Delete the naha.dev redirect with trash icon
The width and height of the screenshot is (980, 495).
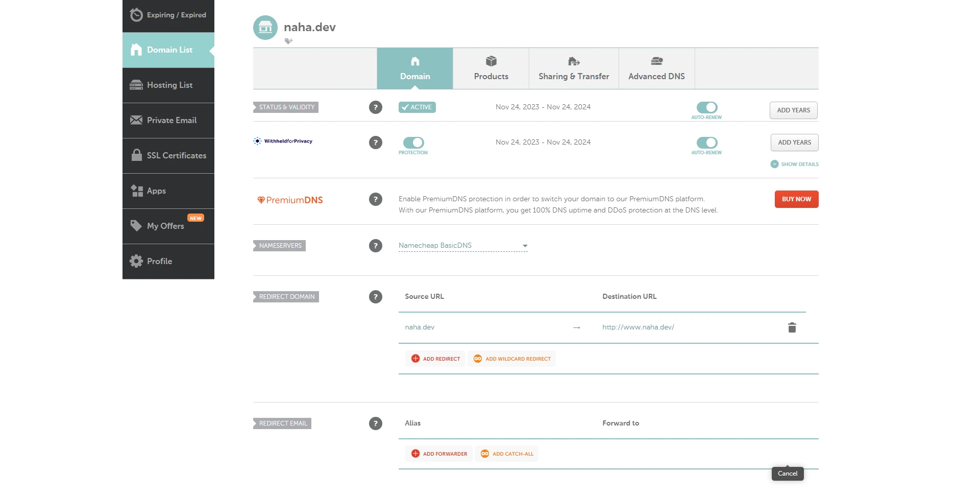pyautogui.click(x=792, y=327)
